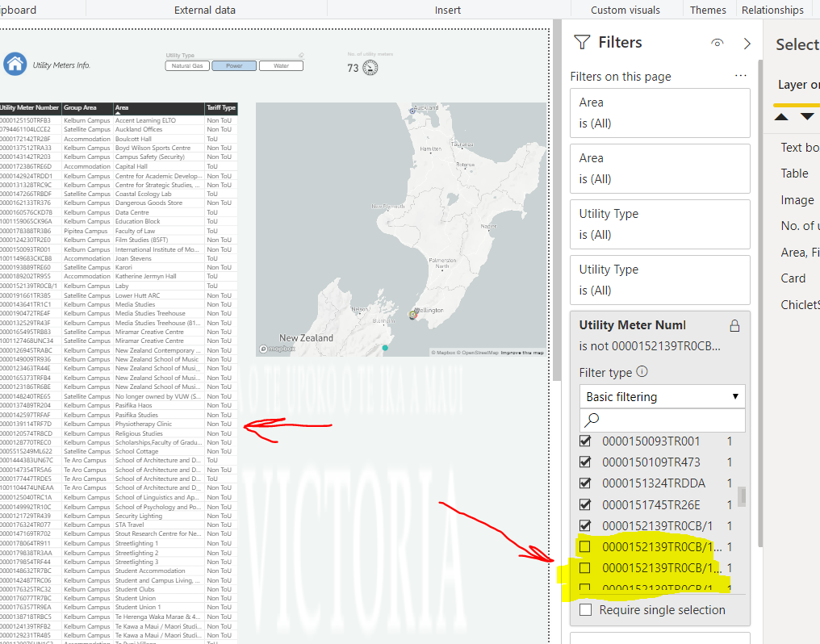
Task: Open Filters on this page ellipsis menu
Action: pos(741,76)
